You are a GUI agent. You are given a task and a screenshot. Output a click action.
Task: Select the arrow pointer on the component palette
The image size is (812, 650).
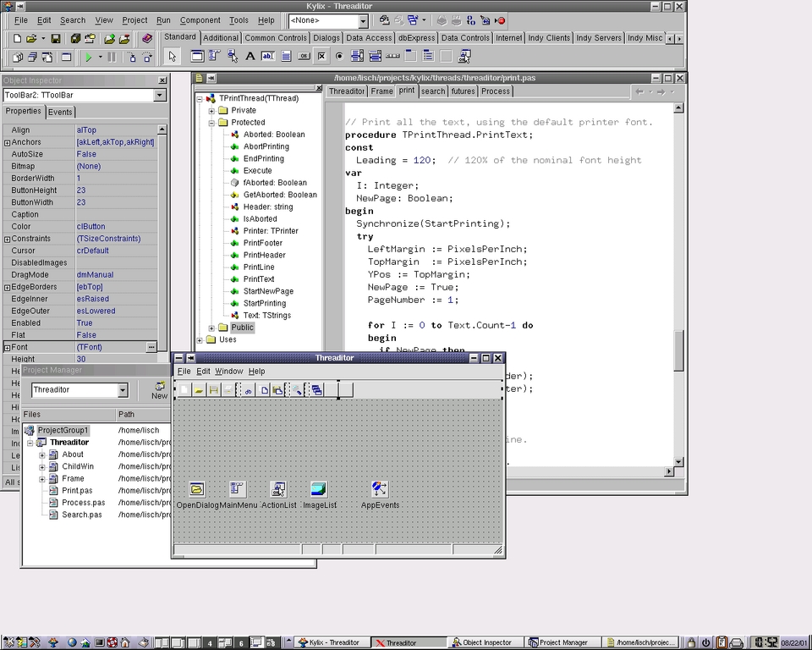pyautogui.click(x=171, y=56)
